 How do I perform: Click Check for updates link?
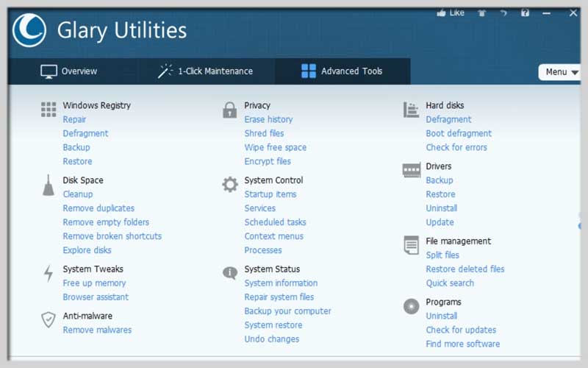click(461, 330)
